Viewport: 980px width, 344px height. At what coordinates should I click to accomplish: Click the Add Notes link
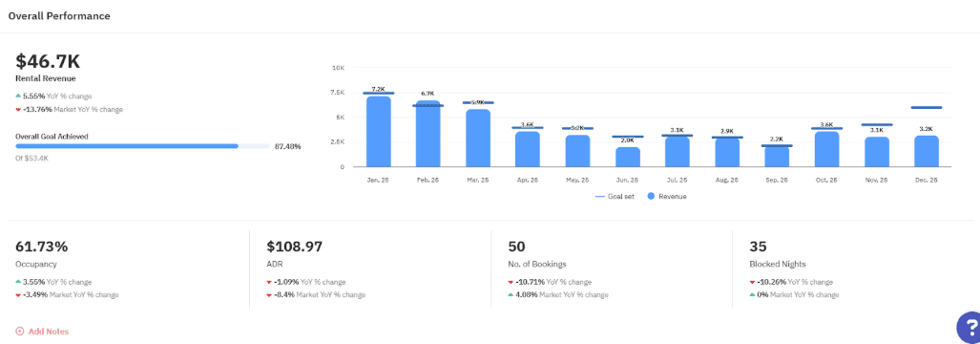point(42,332)
